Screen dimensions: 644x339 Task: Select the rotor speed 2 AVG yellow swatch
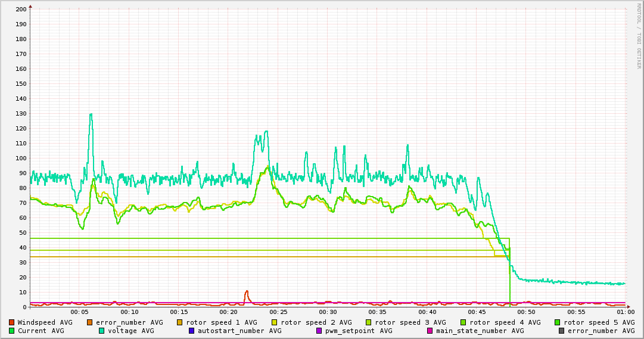click(275, 322)
